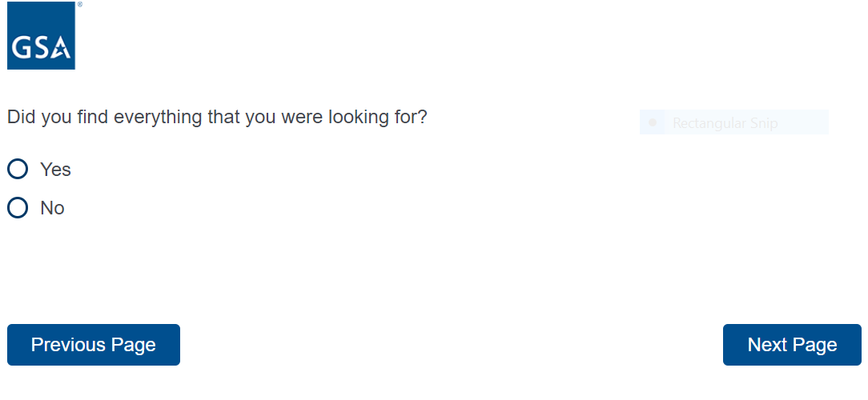Click the "Yes" answer label text

tap(55, 170)
